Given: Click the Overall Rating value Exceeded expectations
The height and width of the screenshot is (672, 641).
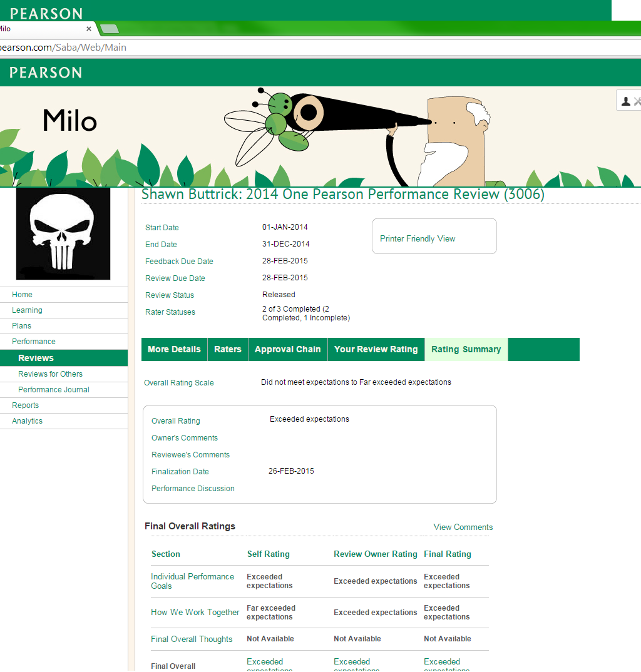Looking at the screenshot, I should coord(310,419).
